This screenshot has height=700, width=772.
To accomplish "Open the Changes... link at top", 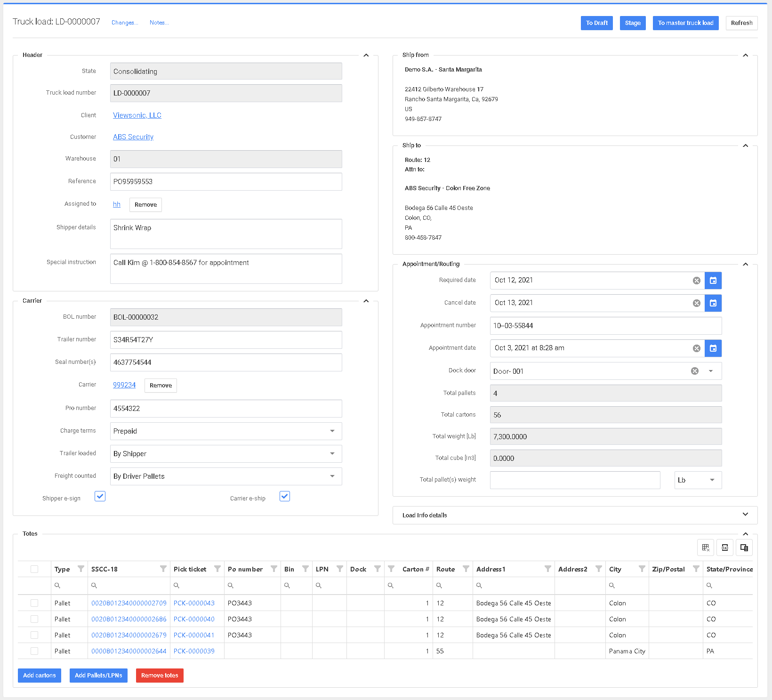I will pos(124,23).
